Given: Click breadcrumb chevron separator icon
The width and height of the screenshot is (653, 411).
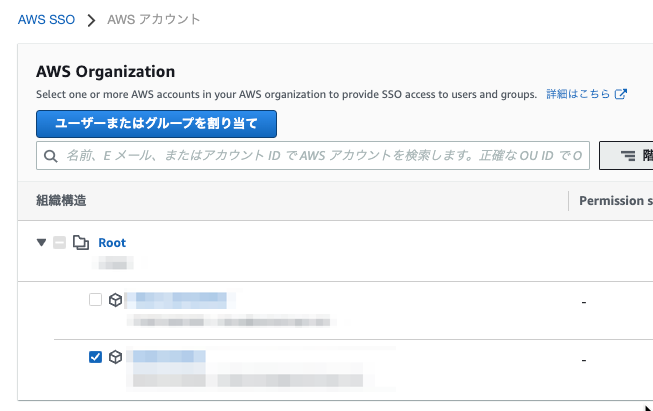Looking at the screenshot, I should tap(91, 20).
